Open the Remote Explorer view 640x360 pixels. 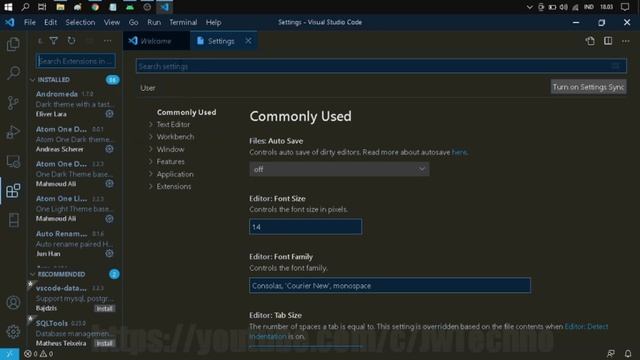click(13, 161)
